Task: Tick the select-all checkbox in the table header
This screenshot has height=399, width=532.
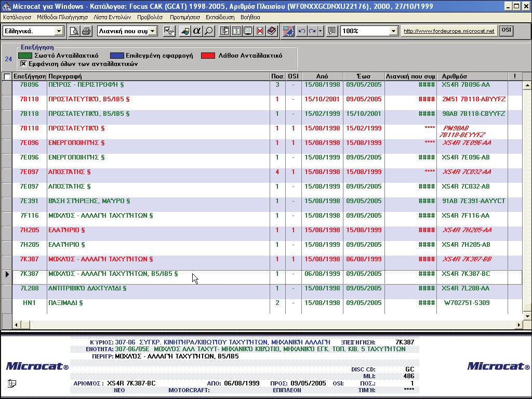Action: 7,77
